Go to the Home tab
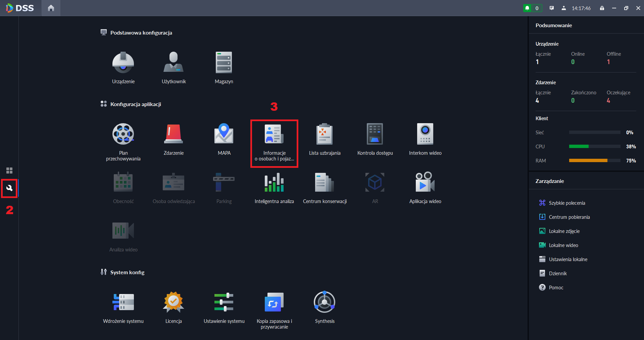The width and height of the screenshot is (644, 340). click(51, 8)
